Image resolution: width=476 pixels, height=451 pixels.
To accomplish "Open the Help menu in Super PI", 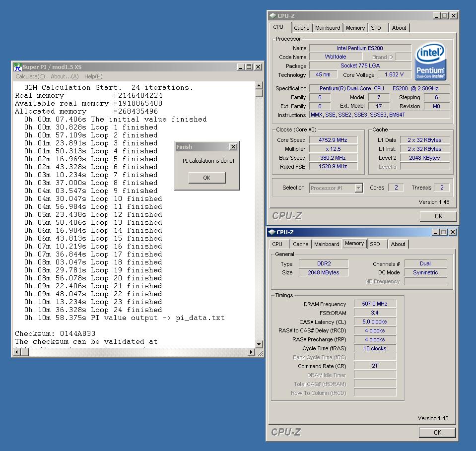I will [x=93, y=76].
